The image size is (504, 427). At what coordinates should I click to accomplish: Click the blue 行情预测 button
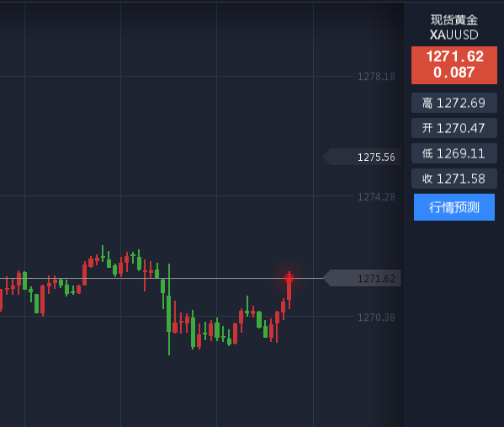454,207
